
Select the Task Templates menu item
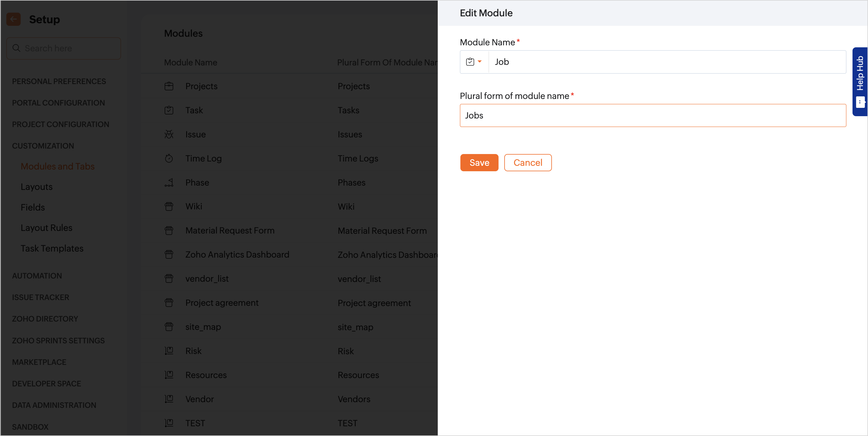(52, 248)
